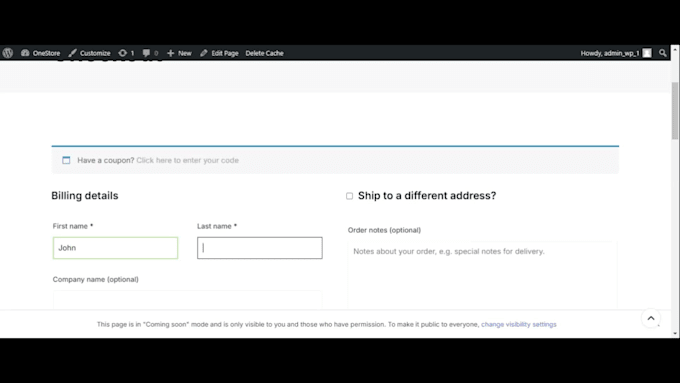680x383 pixels.
Task: Click the Edit Page link
Action: [x=219, y=53]
